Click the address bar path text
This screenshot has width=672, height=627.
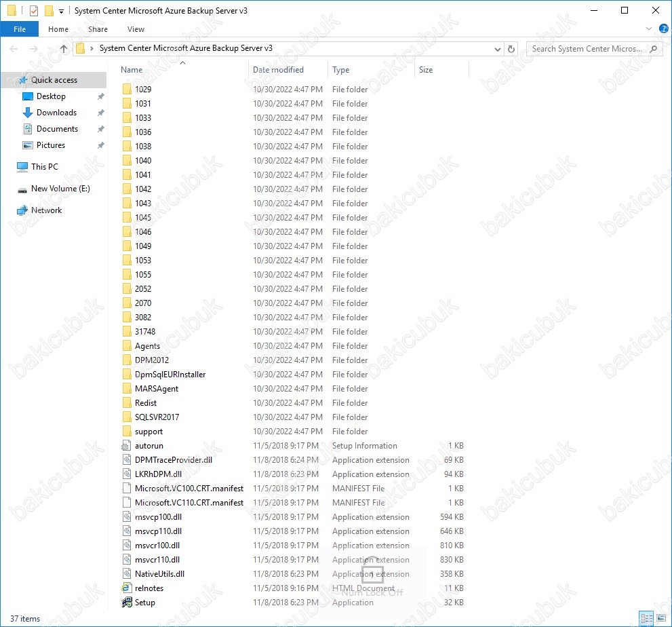[x=186, y=48]
